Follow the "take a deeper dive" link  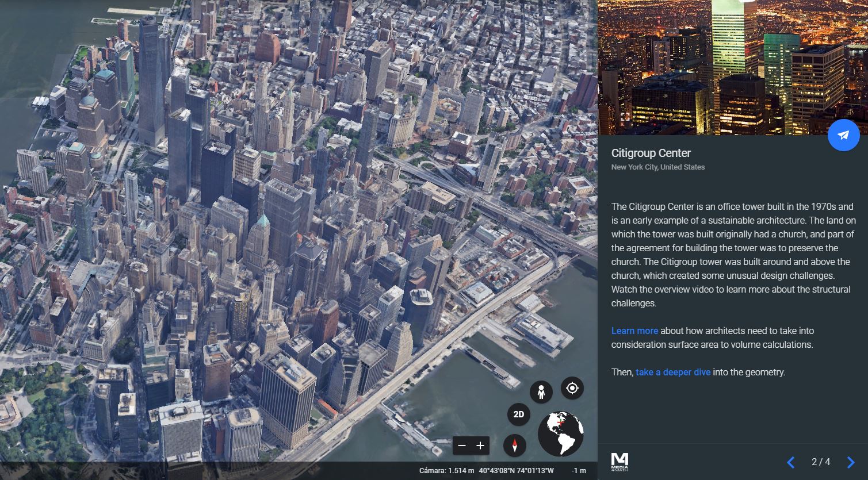[673, 372]
